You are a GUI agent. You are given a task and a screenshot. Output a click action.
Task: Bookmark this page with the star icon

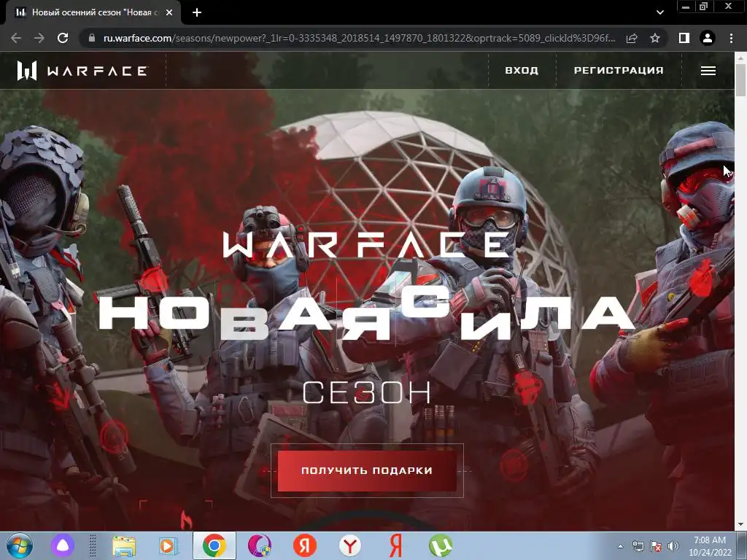tap(655, 38)
